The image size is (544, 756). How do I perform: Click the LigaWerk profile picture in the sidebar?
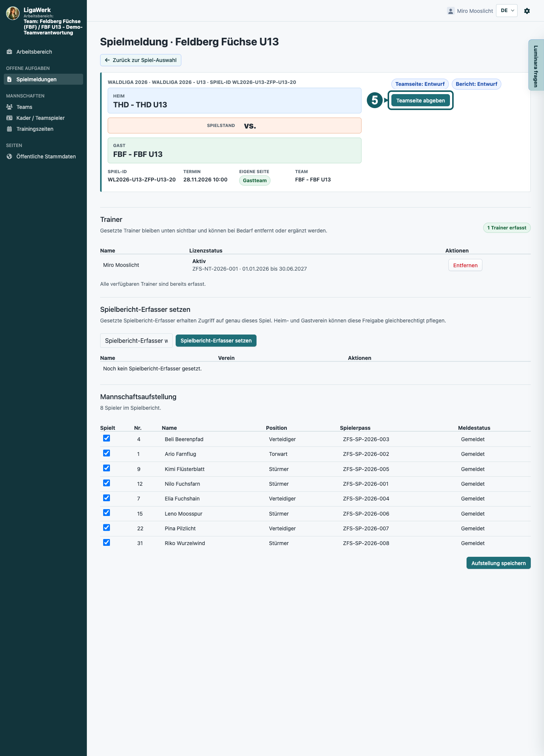click(13, 13)
